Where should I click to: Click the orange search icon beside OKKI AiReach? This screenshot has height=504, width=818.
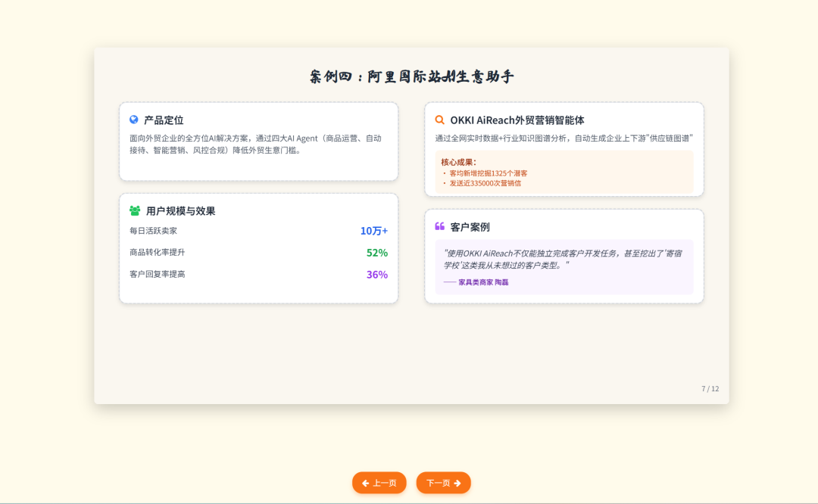tap(440, 120)
